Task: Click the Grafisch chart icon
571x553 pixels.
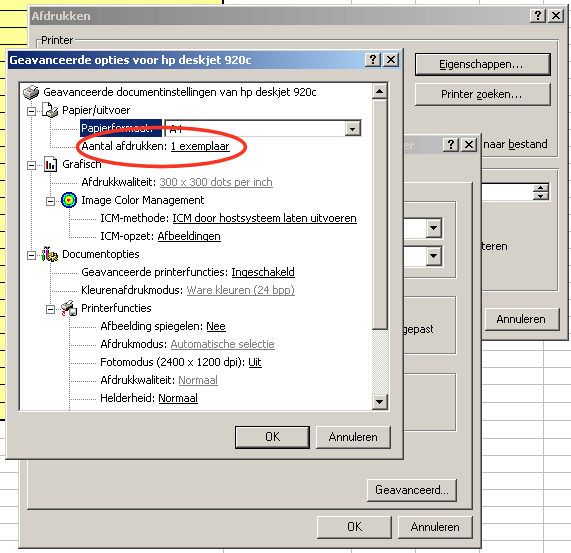Action: pyautogui.click(x=50, y=164)
